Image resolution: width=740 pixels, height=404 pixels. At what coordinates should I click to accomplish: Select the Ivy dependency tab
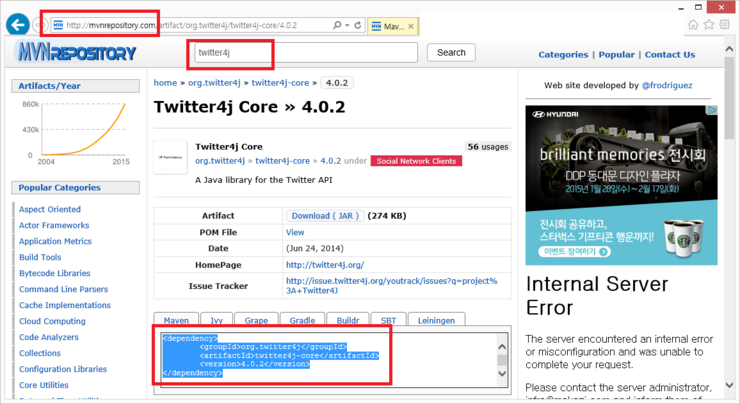(217, 320)
